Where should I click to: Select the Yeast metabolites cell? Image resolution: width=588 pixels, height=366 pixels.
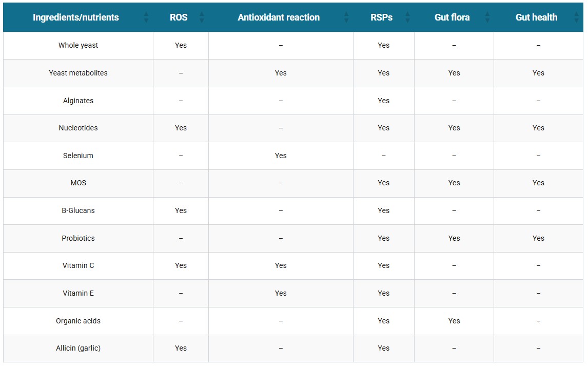tap(78, 73)
